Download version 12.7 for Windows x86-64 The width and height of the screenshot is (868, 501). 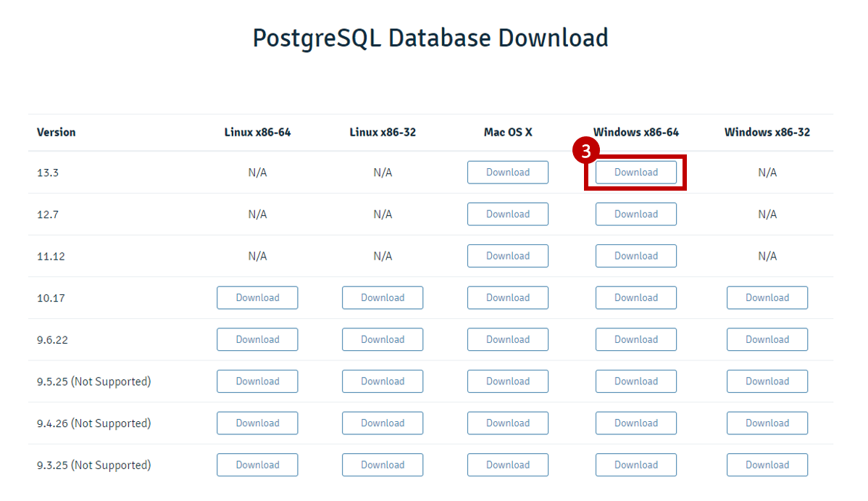[635, 214]
